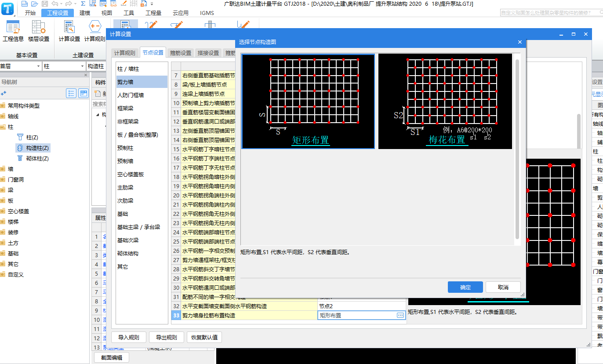The image size is (603, 364).
Task: Click the 节点2 value cell in row 32
Action: (x=361, y=306)
